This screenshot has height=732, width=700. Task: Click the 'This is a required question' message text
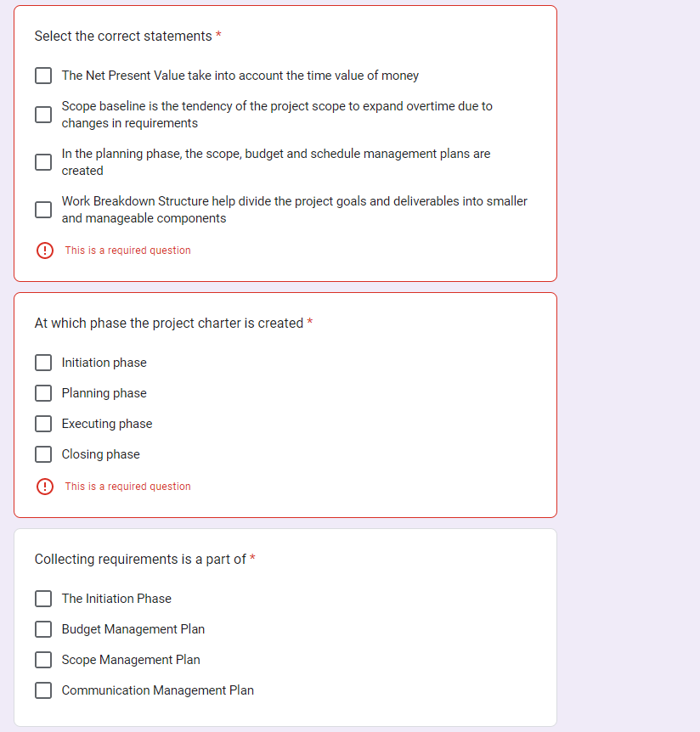[x=127, y=251]
